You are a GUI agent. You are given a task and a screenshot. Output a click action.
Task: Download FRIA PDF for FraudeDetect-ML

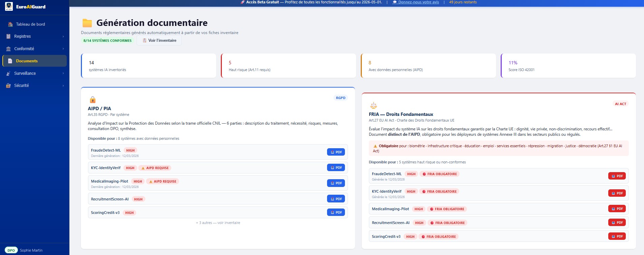(x=617, y=176)
